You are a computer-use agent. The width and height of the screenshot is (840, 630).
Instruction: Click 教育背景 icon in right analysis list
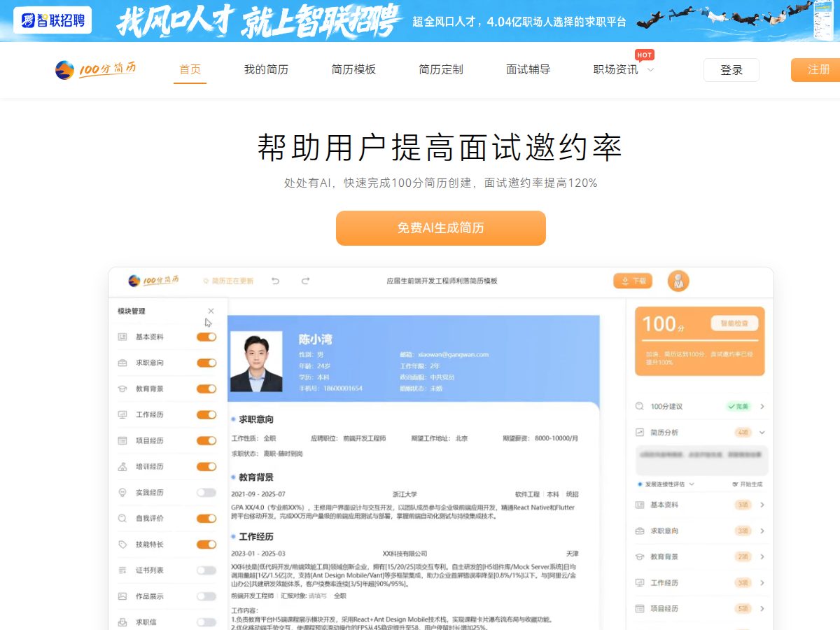coord(639,556)
